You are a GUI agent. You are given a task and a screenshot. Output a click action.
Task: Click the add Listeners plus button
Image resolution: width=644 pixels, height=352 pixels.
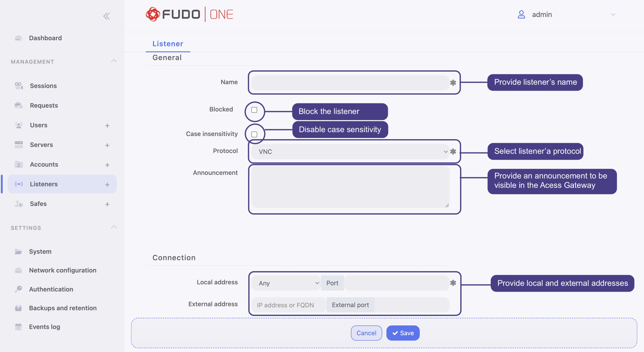108,184
